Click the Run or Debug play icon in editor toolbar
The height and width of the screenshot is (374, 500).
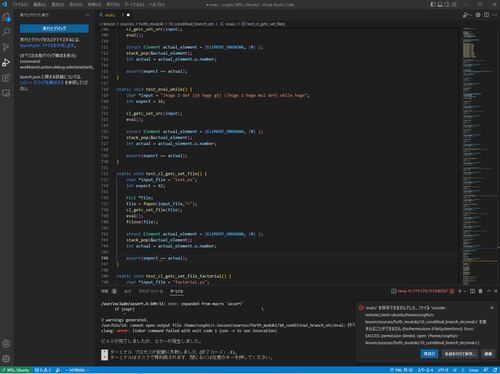pos(465,15)
